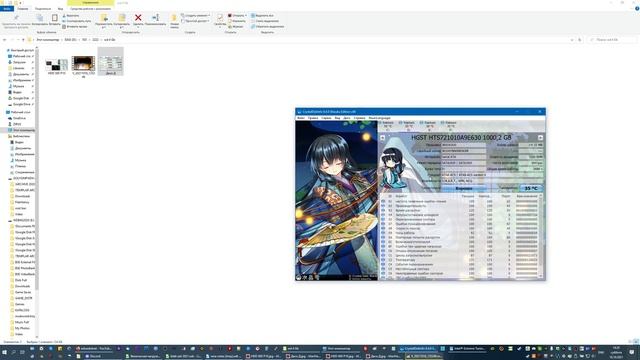Screen dimensions: 640x360
Task: Switch to Поделиться ribbon tab
Action: [43, 9]
